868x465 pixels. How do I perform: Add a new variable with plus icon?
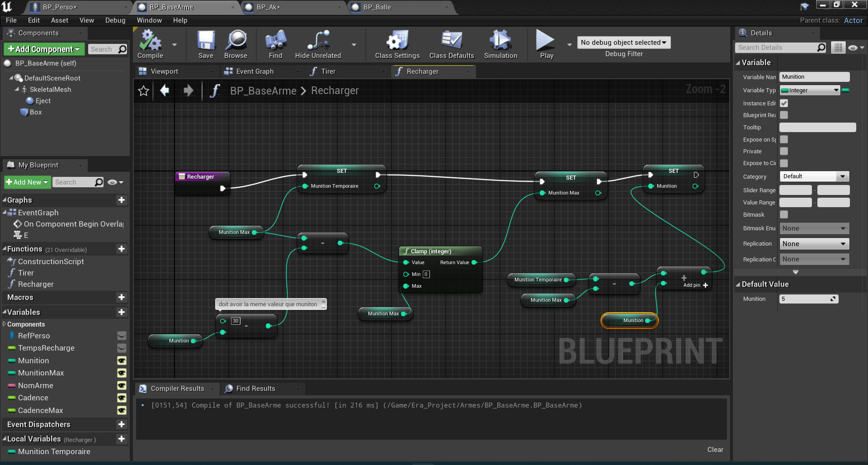point(121,312)
